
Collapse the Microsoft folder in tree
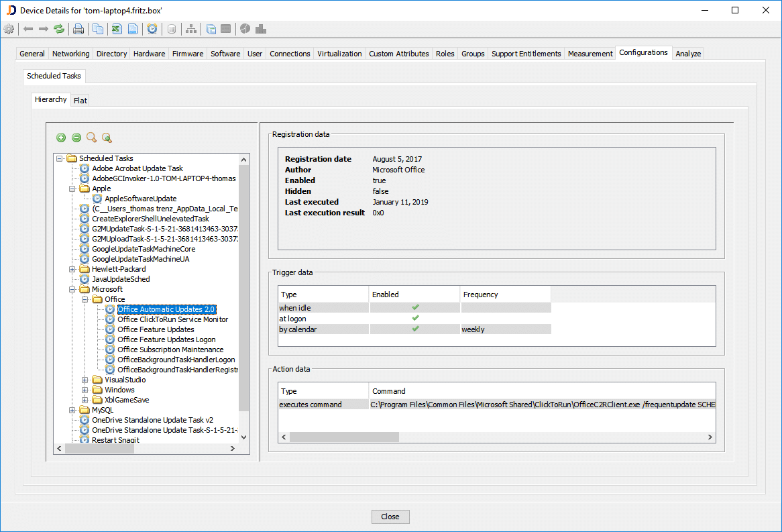point(72,289)
